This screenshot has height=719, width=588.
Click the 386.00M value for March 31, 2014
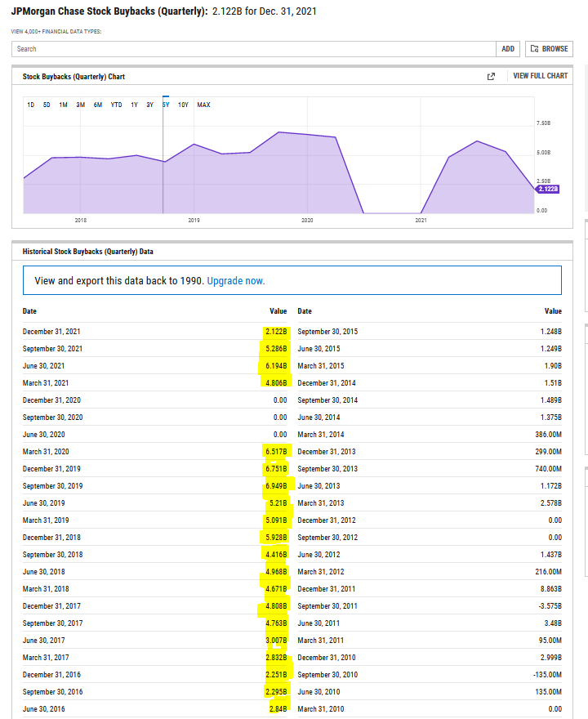point(548,435)
